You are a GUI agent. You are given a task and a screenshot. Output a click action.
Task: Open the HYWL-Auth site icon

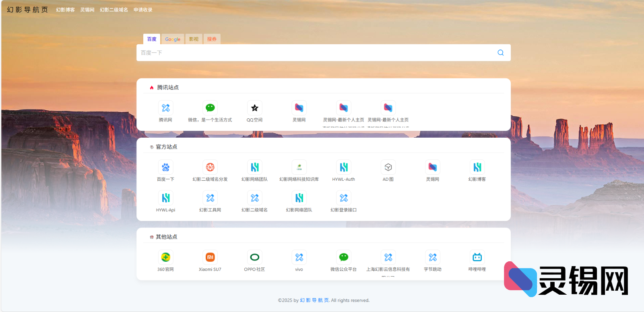coord(344,167)
